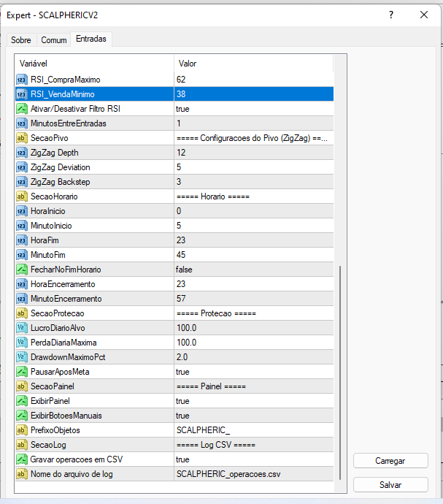Click the string icon beside Nome do arquivo de log

click(21, 475)
